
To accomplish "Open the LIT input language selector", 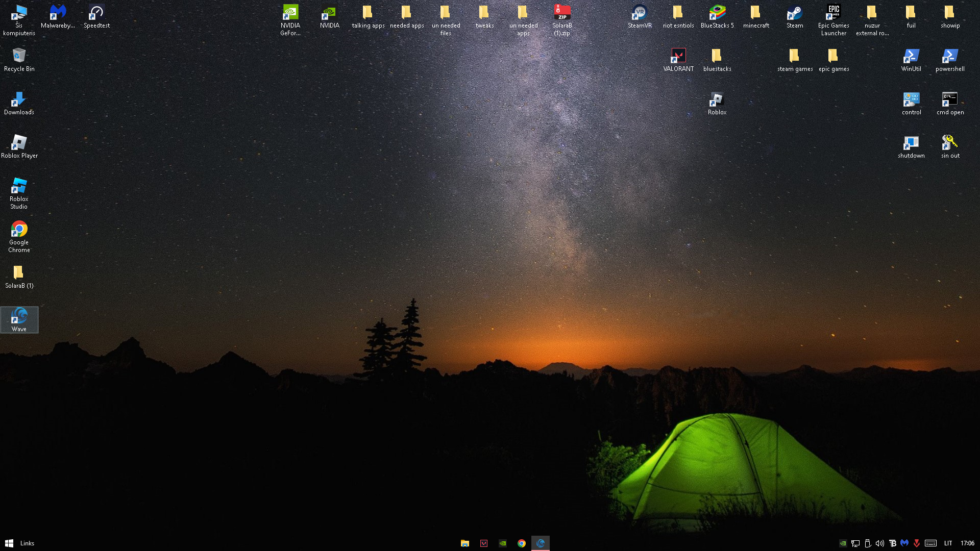I will (x=948, y=543).
